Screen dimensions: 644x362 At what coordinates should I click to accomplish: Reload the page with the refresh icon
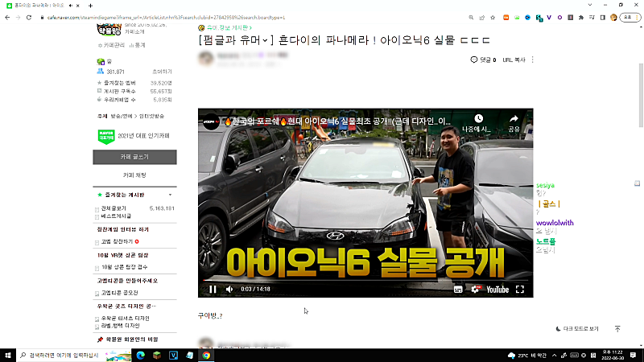[x=29, y=18]
